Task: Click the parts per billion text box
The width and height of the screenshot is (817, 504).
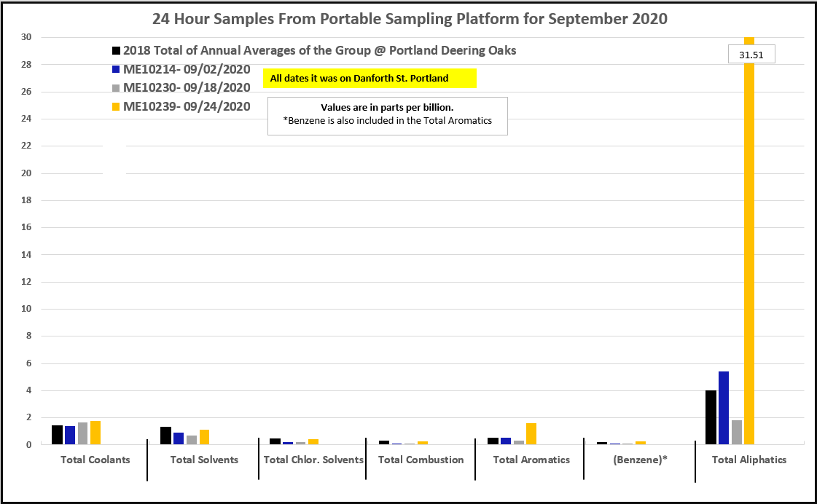Action: point(387,115)
